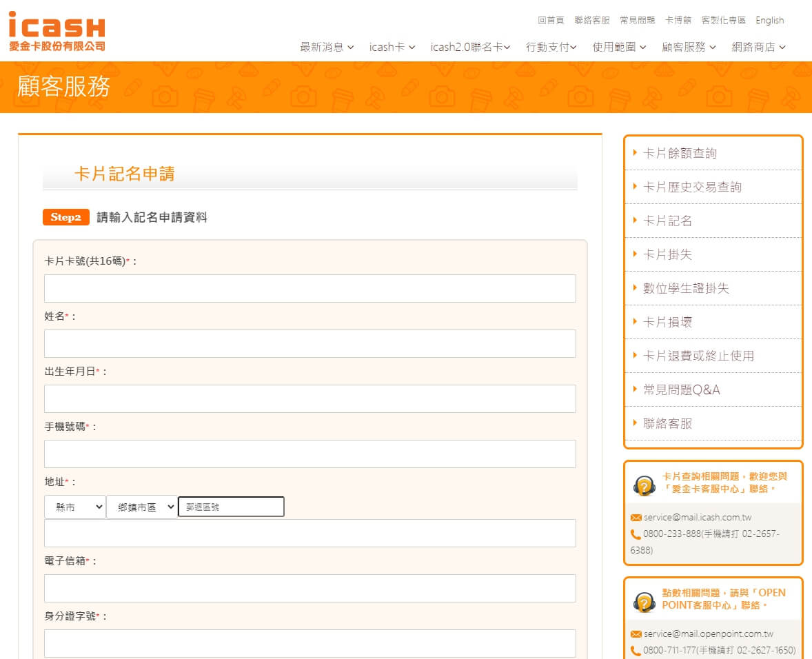The width and height of the screenshot is (812, 659).
Task: Open the 鄉鎮市區 district dropdown
Action: (x=142, y=507)
